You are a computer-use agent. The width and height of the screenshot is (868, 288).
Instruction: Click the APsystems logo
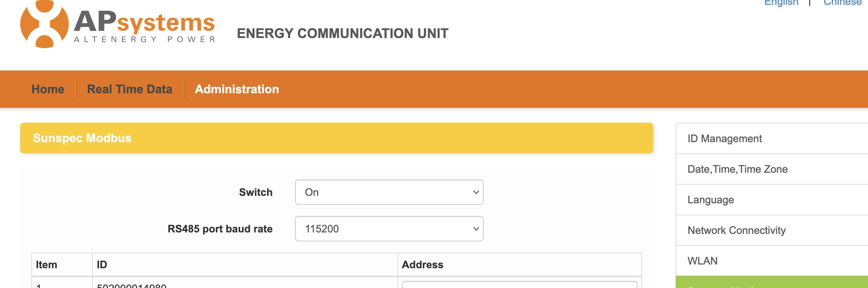(x=118, y=25)
